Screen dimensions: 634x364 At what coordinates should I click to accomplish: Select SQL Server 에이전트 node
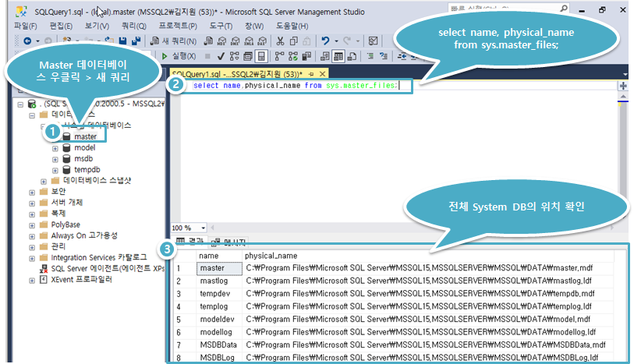coord(108,269)
